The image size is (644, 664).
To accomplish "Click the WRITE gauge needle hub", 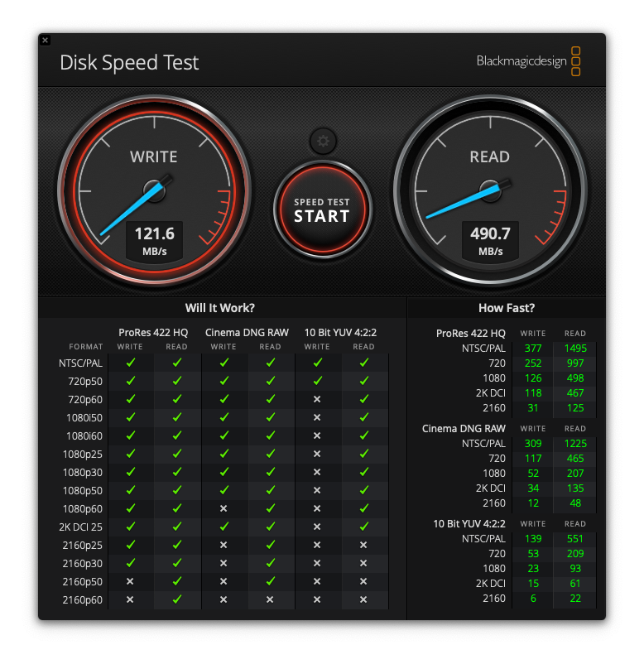I will click(x=154, y=191).
